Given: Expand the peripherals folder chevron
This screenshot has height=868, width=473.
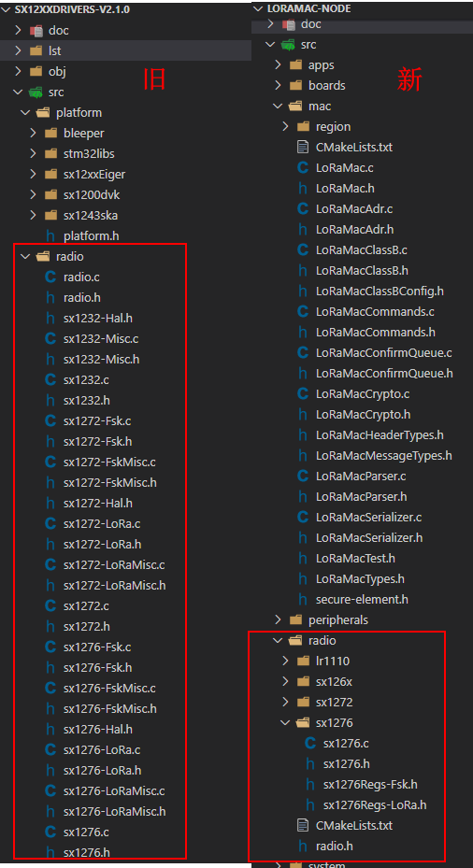Looking at the screenshot, I should pos(278,619).
